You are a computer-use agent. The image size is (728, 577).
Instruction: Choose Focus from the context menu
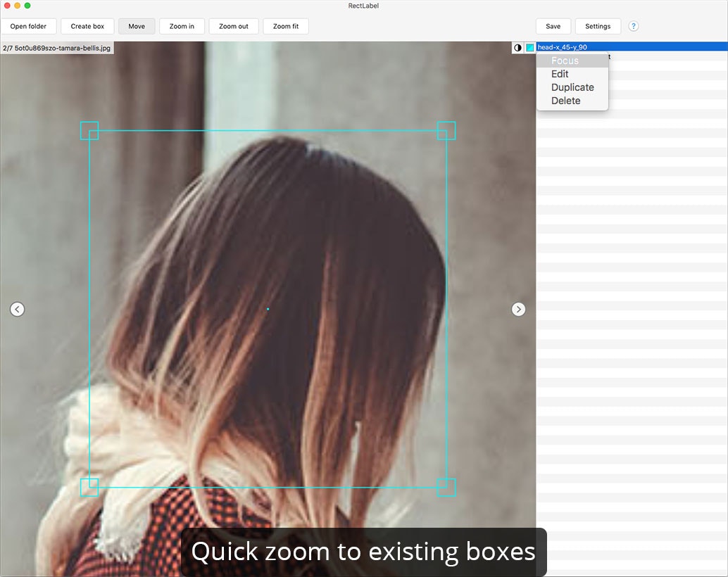pyautogui.click(x=565, y=61)
